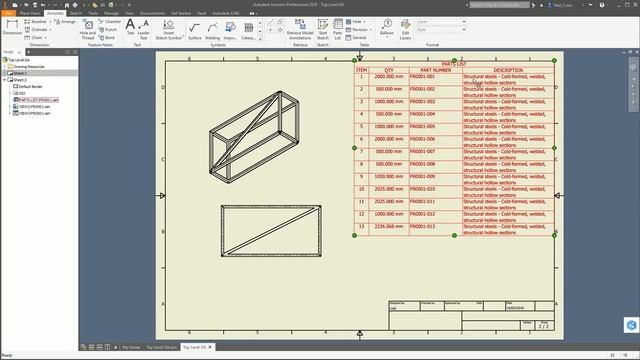Select the Balloon tool
This screenshot has width=640, height=360.
coord(387,27)
